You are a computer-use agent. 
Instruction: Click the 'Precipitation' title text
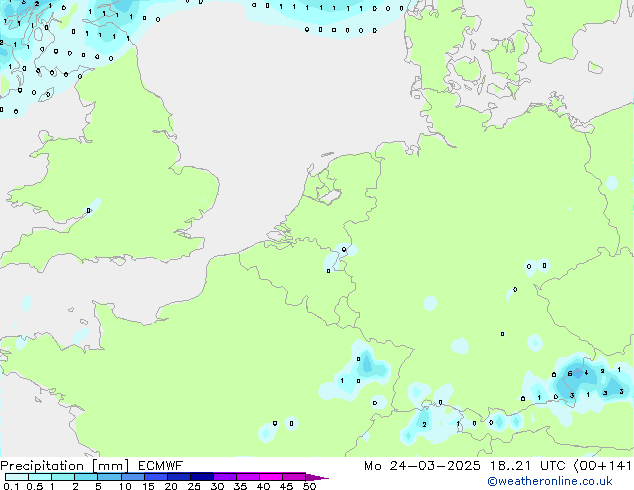pos(42,466)
